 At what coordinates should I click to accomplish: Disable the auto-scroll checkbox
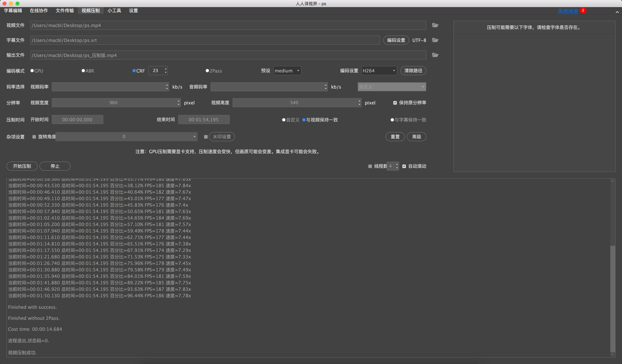point(404,166)
